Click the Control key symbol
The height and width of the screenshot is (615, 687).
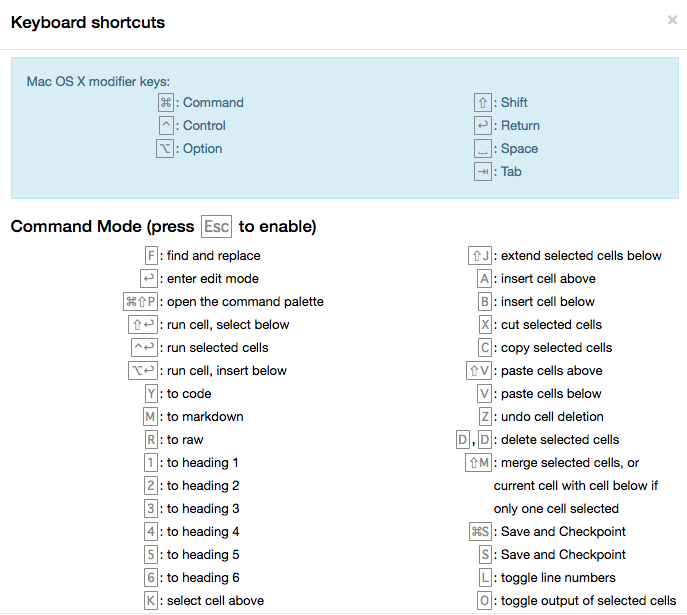coord(166,125)
